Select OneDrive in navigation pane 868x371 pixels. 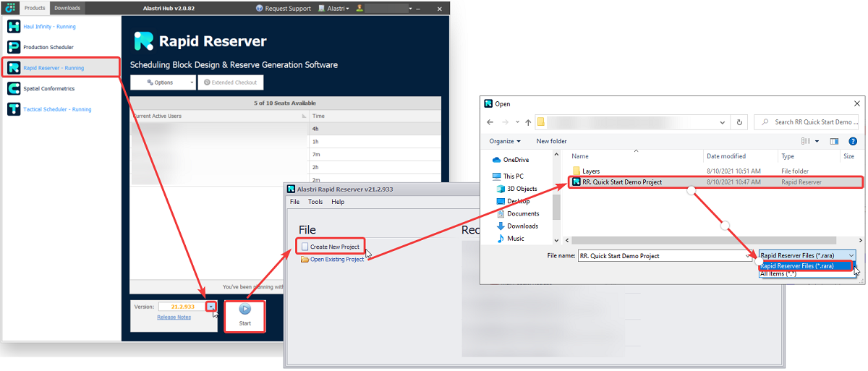coord(516,160)
